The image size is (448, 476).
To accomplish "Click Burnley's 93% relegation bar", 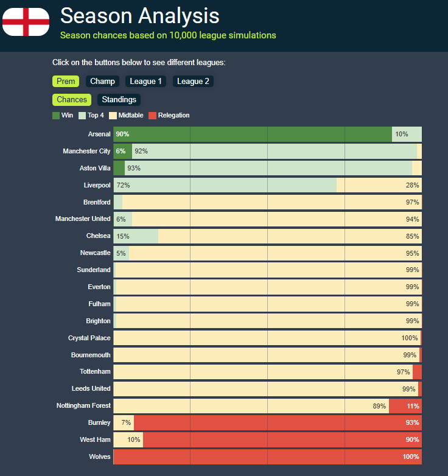I will tap(278, 423).
